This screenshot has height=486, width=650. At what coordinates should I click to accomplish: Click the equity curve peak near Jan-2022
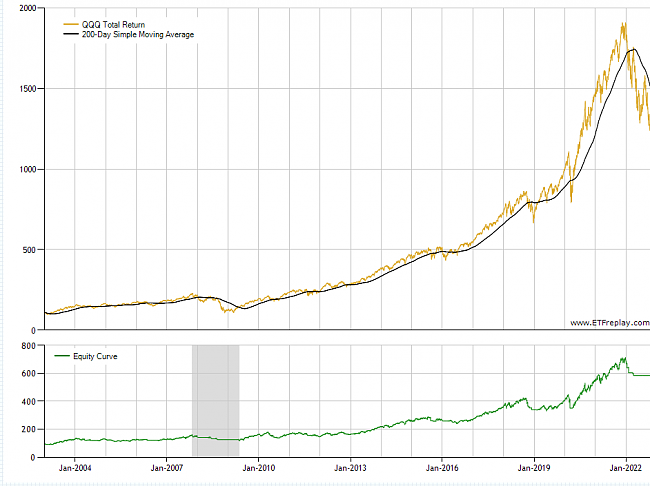[624, 359]
